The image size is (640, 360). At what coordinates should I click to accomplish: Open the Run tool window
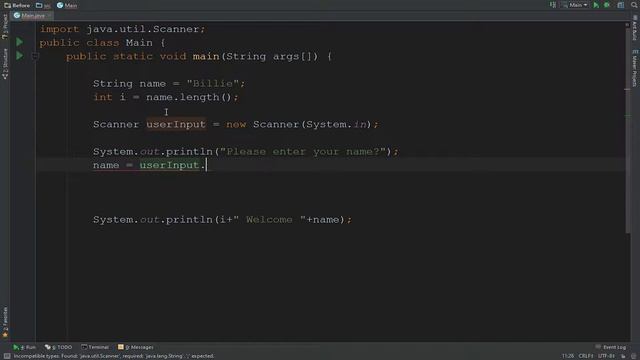point(24,347)
